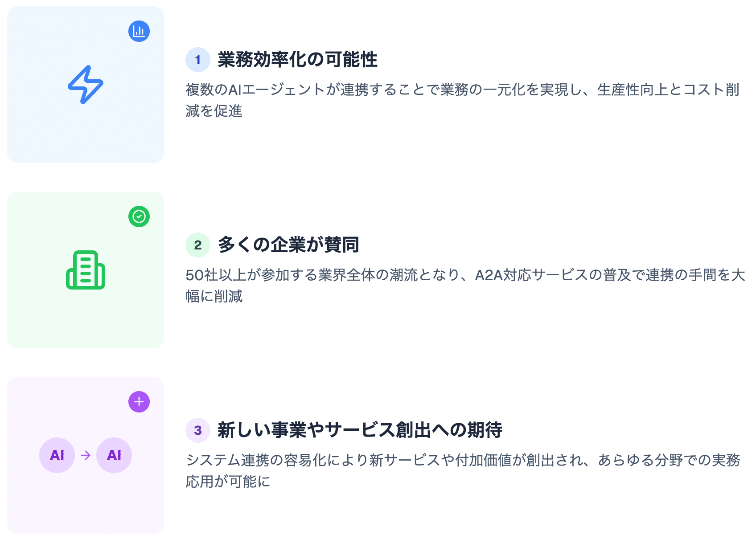
Task: Open the 新しい事業やサービス創出への期待 heading
Action: (x=360, y=430)
